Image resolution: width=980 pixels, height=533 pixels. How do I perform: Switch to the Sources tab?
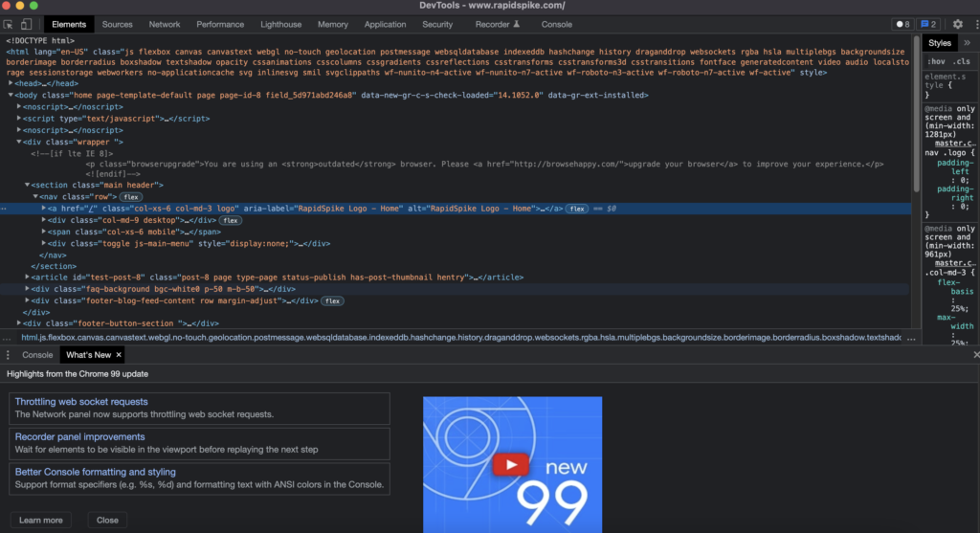(117, 24)
